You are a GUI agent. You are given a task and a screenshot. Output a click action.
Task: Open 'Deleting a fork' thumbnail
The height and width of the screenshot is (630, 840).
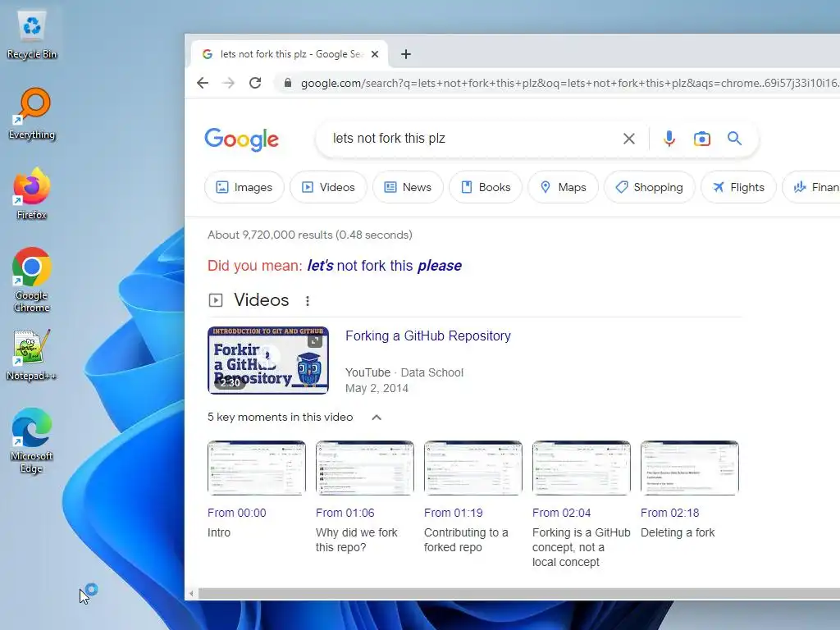click(689, 468)
